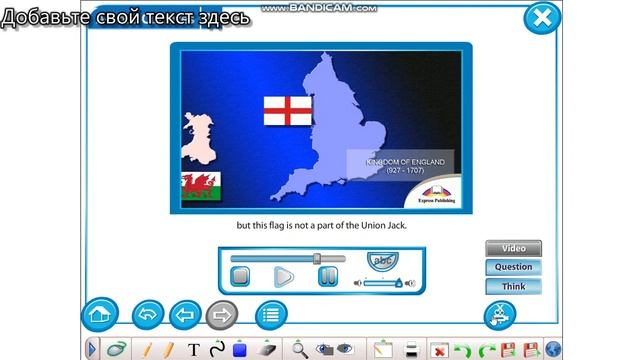The width and height of the screenshot is (640, 360).
Task: Click the round video camera icon button
Action: [500, 315]
